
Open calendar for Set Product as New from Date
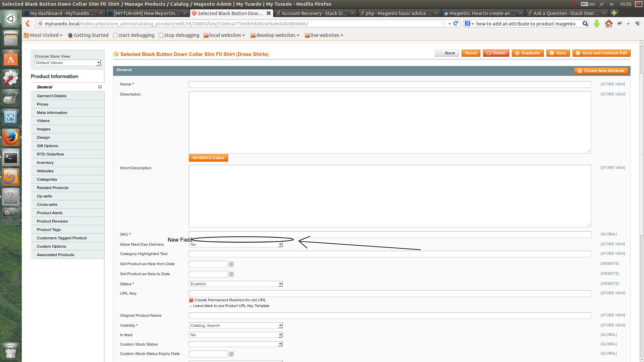(231, 264)
